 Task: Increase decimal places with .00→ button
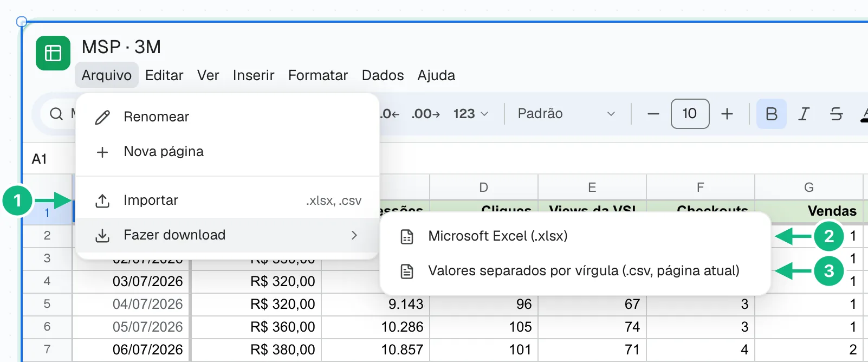(x=425, y=114)
